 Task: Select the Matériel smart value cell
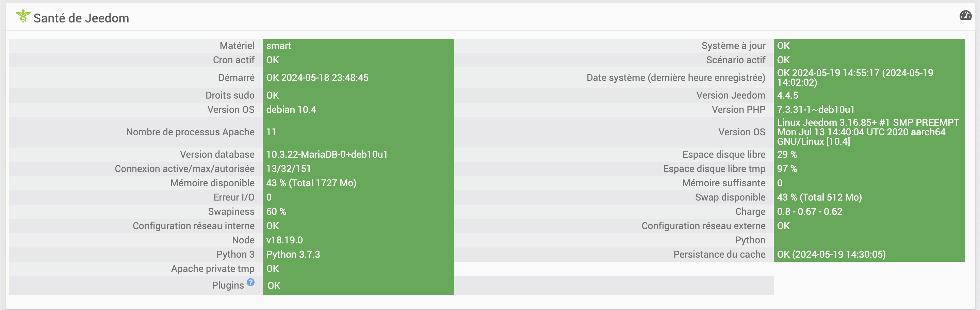(x=358, y=46)
